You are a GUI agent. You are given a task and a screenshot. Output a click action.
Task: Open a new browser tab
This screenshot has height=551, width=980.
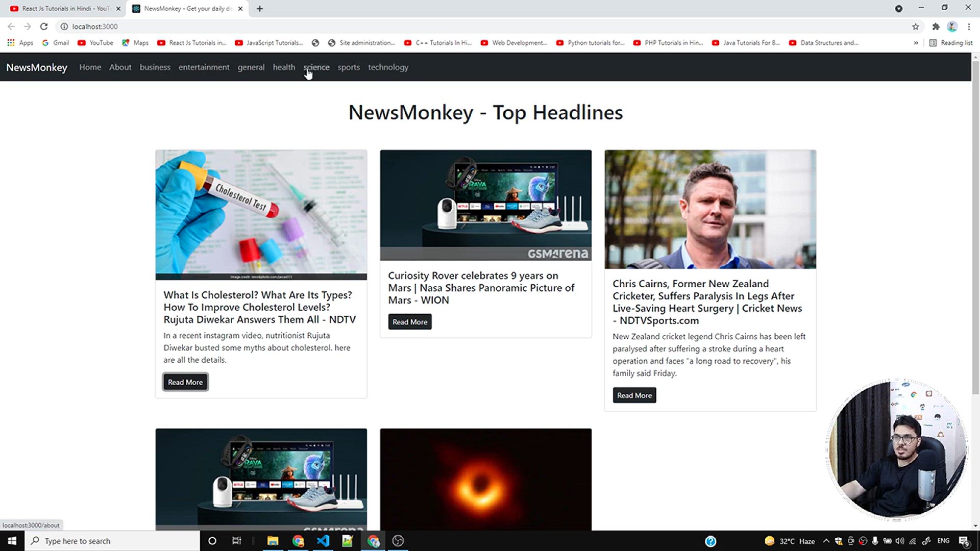(260, 9)
